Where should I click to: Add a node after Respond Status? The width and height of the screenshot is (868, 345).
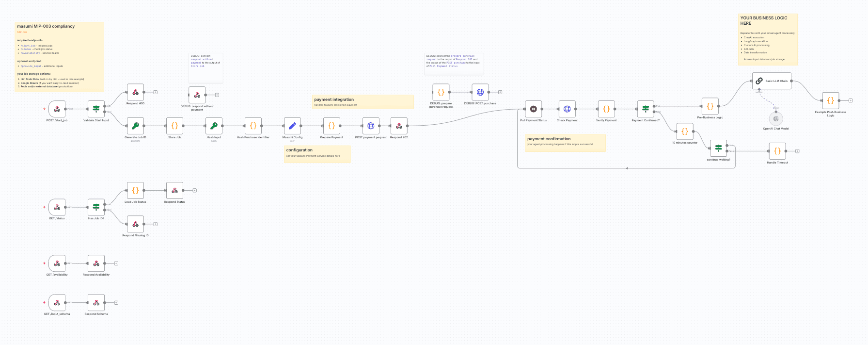pos(194,191)
